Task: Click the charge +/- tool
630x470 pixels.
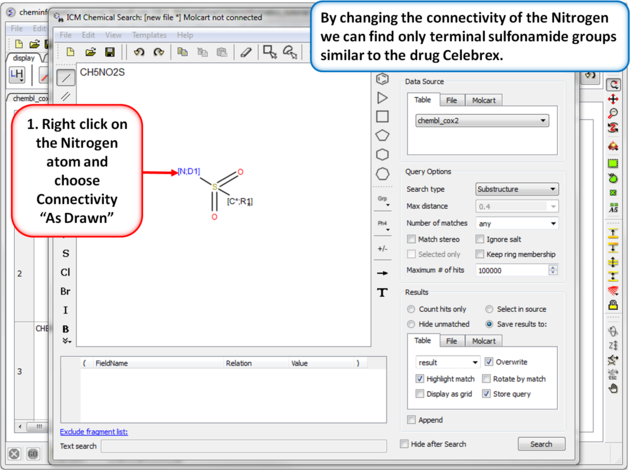Action: coord(382,248)
